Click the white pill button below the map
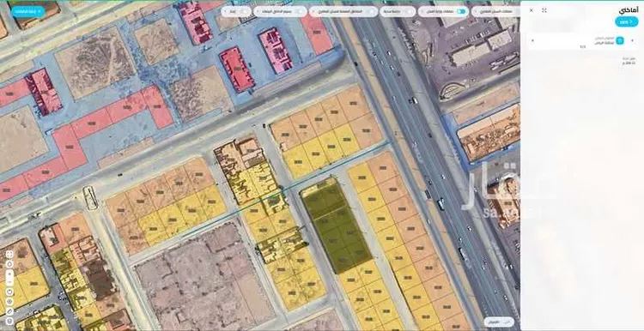The height and width of the screenshot is (331, 644). 499,322
